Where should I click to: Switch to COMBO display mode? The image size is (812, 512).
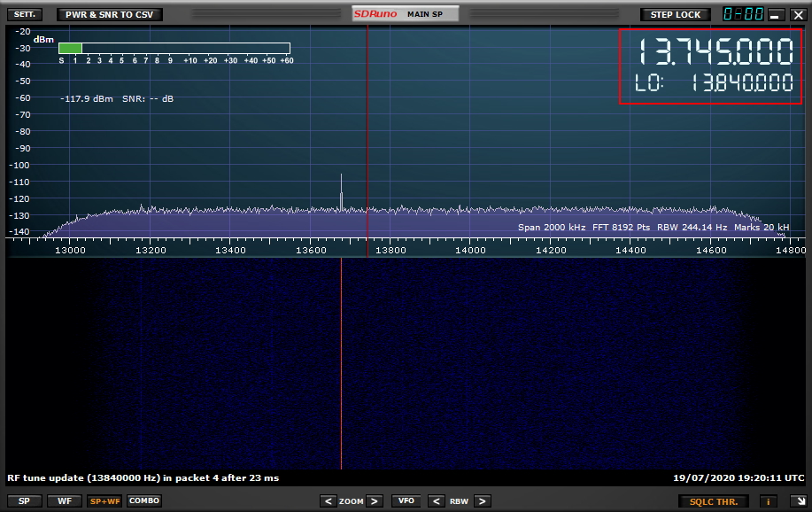pyautogui.click(x=144, y=501)
